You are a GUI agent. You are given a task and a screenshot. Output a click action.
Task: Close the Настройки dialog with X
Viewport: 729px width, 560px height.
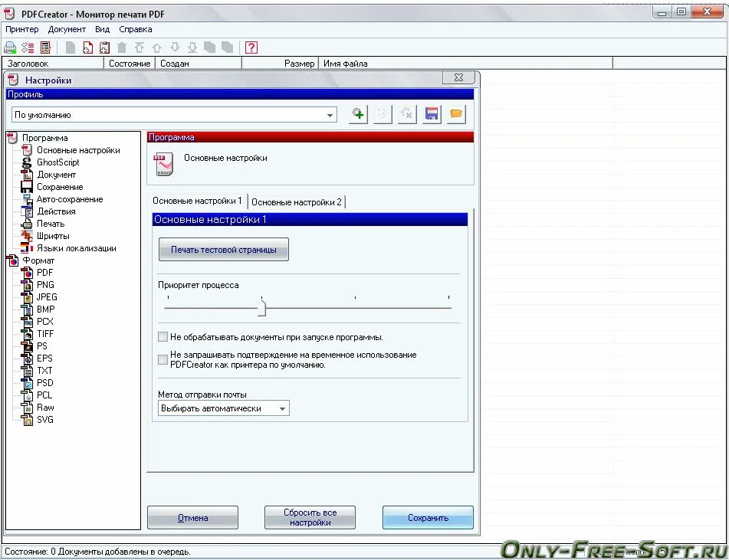pyautogui.click(x=458, y=77)
